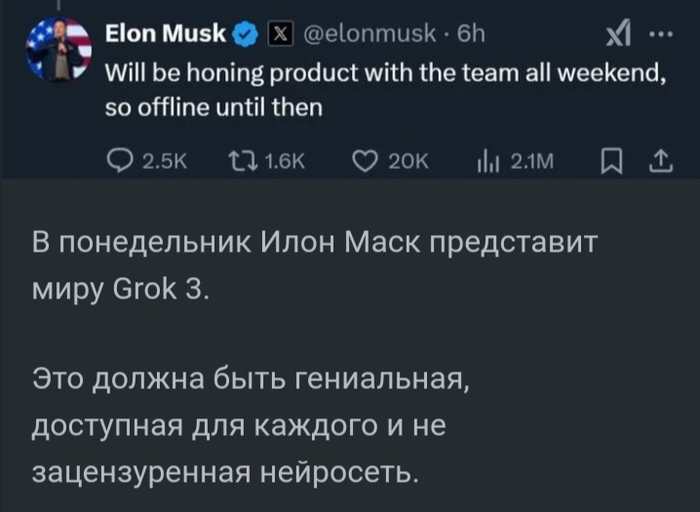Click the Elon Musk display name
Viewport: 700px width, 512px height.
point(166,37)
